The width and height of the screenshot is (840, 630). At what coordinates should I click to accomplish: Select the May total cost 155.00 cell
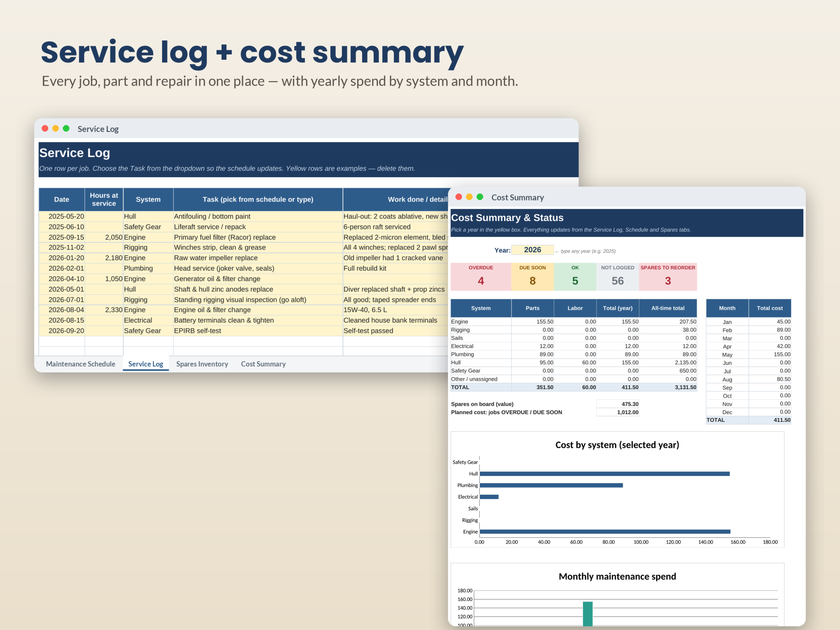tap(770, 354)
